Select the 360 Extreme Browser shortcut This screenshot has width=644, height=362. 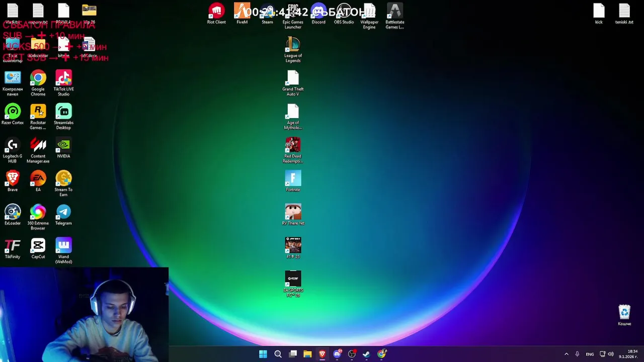point(38,217)
